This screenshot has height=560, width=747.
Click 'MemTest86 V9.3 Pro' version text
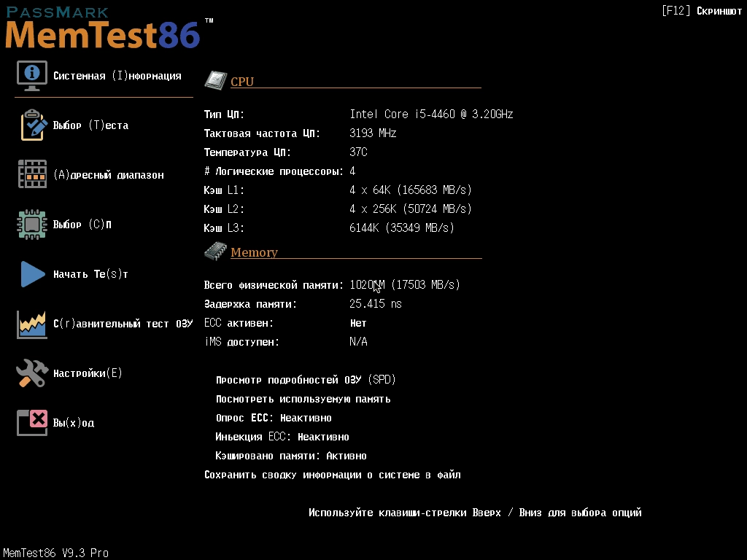pos(55,553)
